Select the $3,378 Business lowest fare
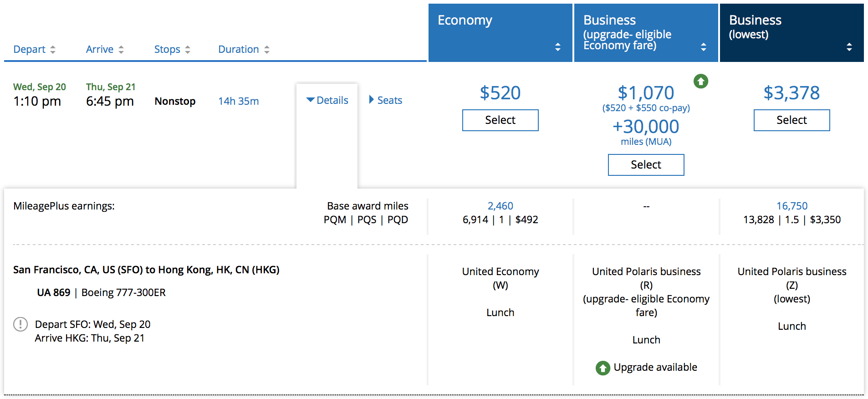Screen dimensions: 868x399 pyautogui.click(x=791, y=120)
